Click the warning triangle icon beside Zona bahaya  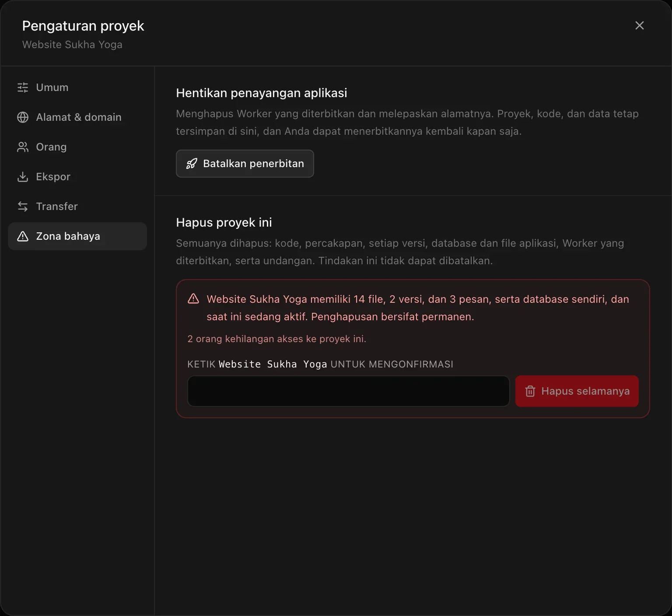coord(23,236)
